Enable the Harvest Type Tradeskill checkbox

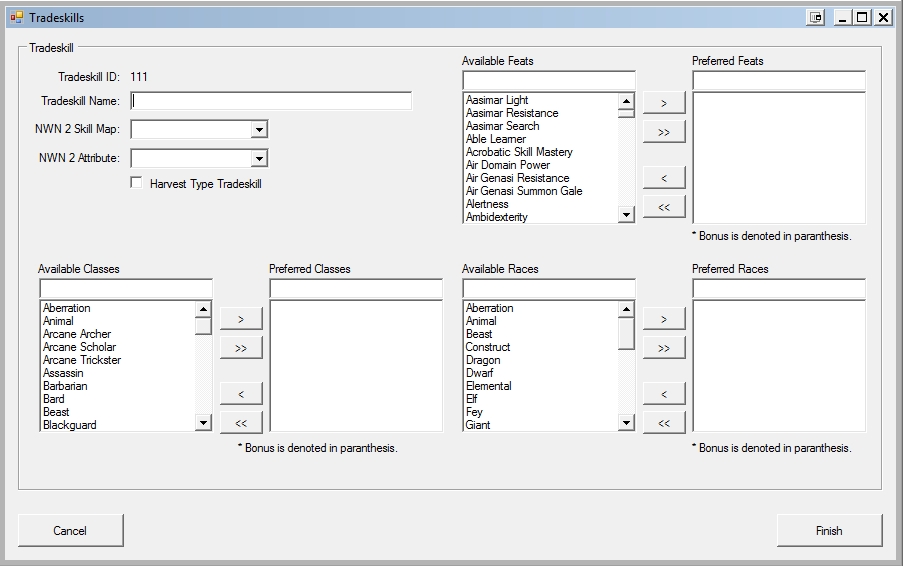click(137, 183)
